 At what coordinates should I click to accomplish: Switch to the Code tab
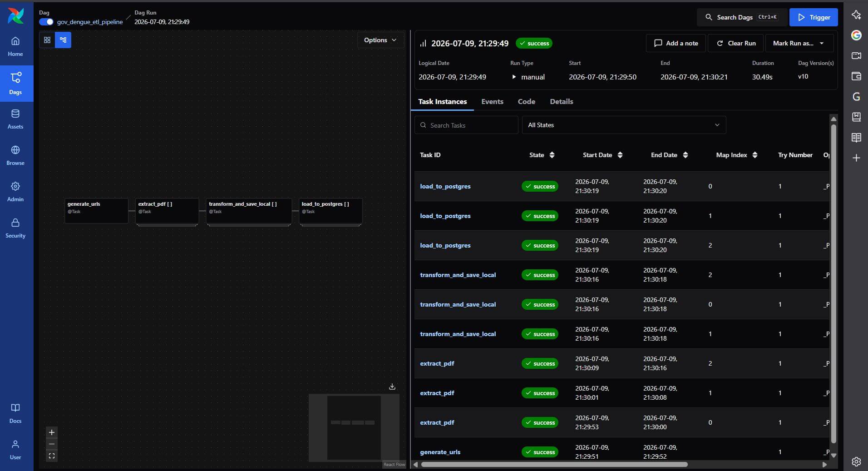click(x=527, y=102)
